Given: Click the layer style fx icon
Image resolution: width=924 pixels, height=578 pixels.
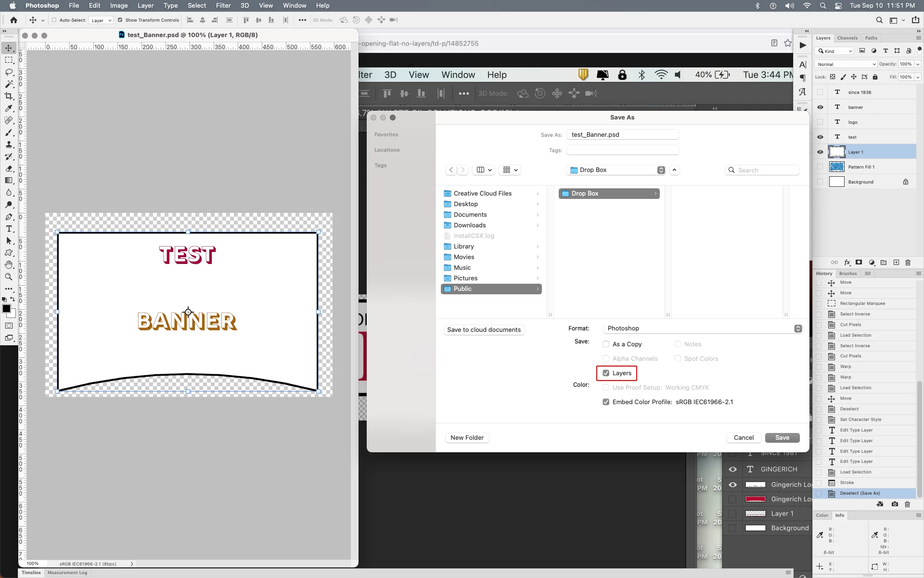Looking at the screenshot, I should tap(847, 263).
